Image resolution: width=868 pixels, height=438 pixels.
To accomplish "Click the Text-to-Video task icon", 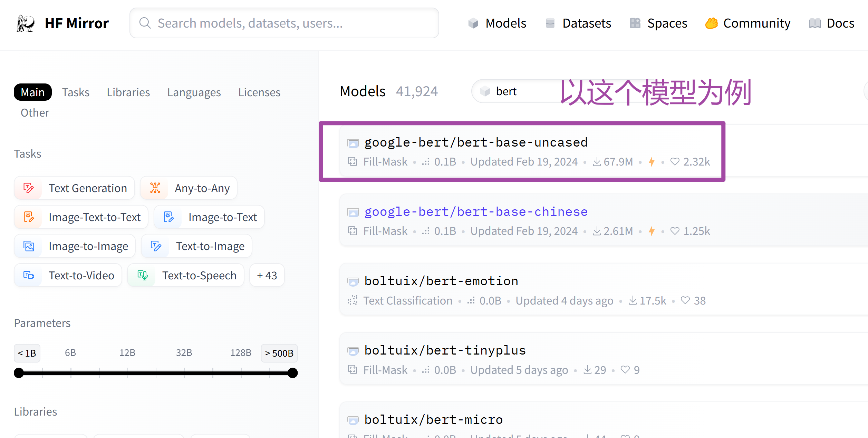I will click(29, 276).
